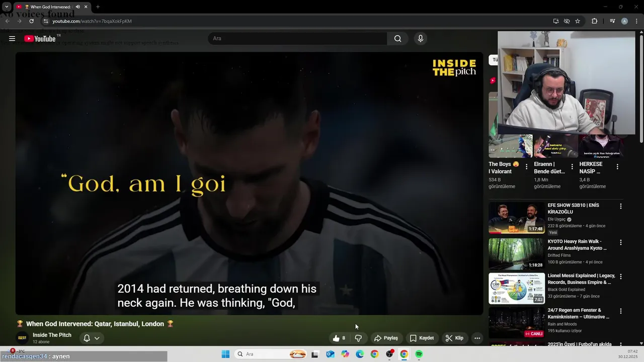Open a new tab with plus button
The width and height of the screenshot is (644, 362).
point(98,7)
